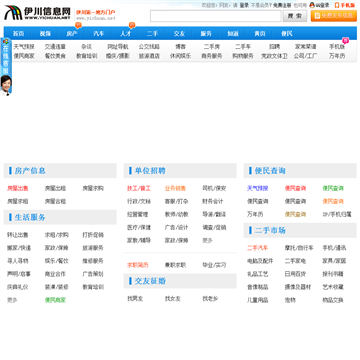
Task: Click the 摩托/自行车 link
Action: (299, 248)
